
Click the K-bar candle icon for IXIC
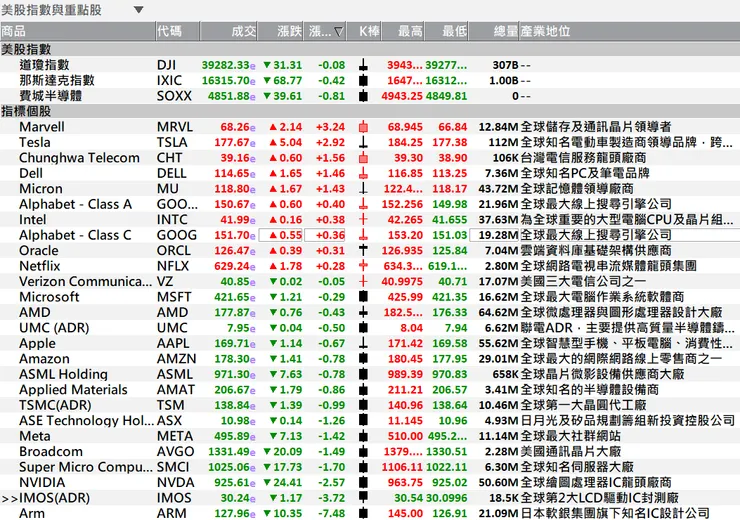pyautogui.click(x=363, y=81)
